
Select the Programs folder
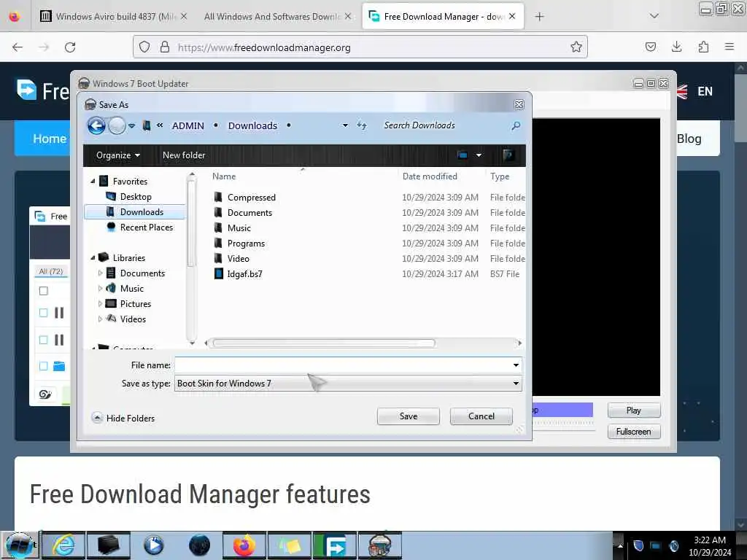click(x=246, y=244)
